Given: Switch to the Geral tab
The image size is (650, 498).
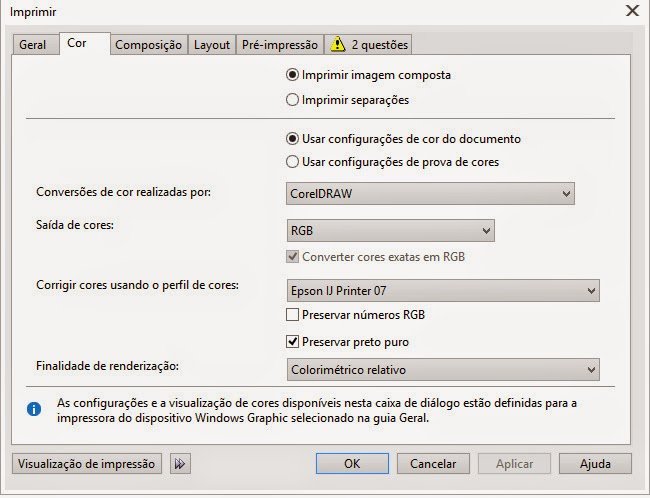Looking at the screenshot, I should (33, 45).
